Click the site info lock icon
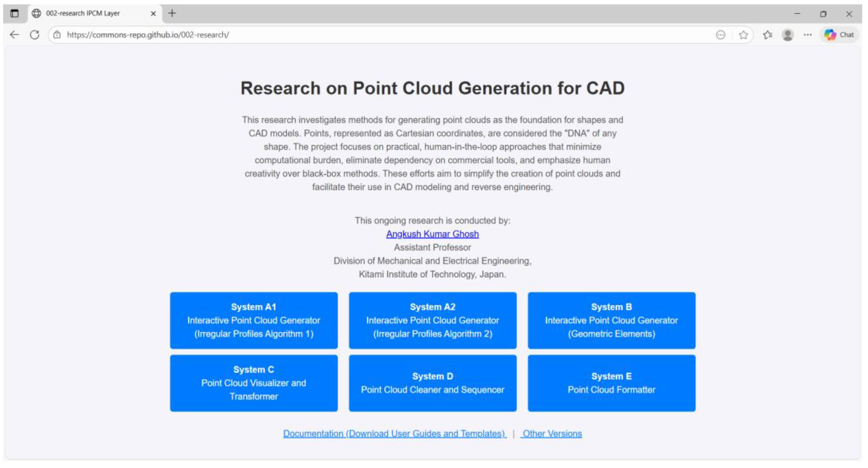Image resolution: width=868 pixels, height=468 pixels. 57,35
